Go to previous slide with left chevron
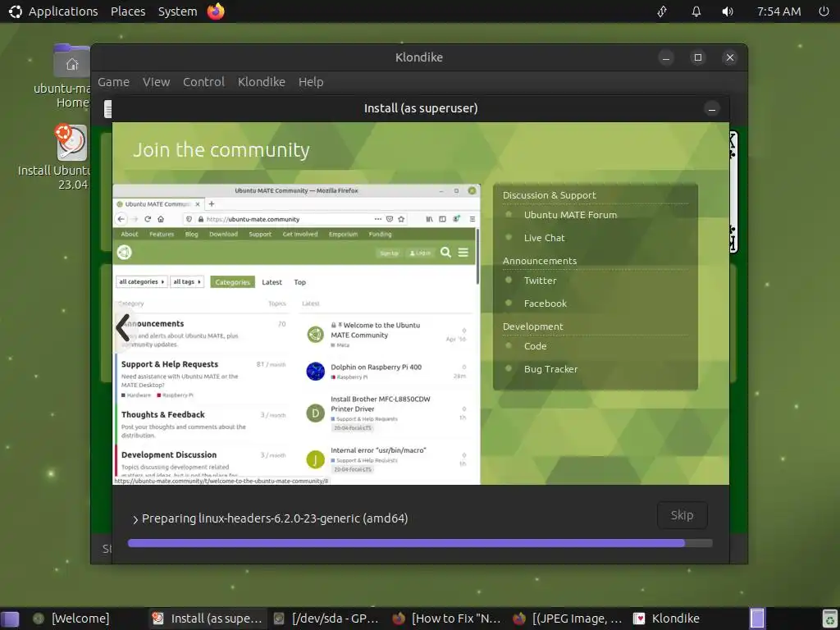The height and width of the screenshot is (630, 840). tap(123, 327)
